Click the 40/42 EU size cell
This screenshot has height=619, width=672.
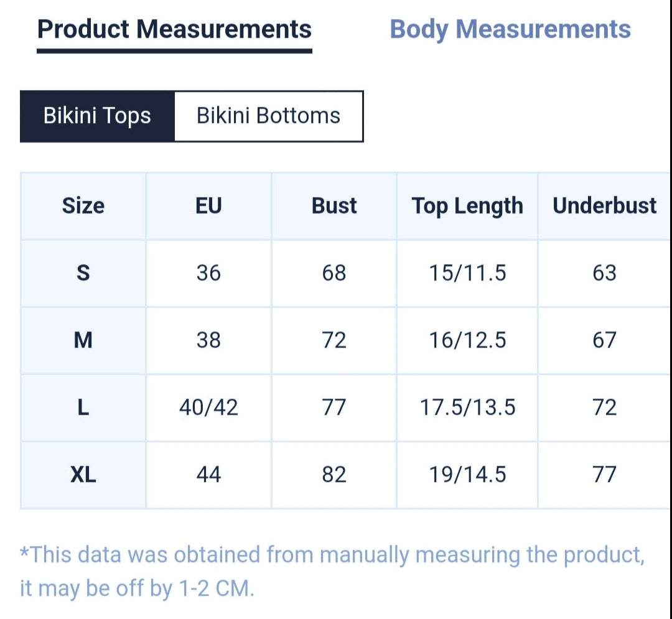coord(208,407)
